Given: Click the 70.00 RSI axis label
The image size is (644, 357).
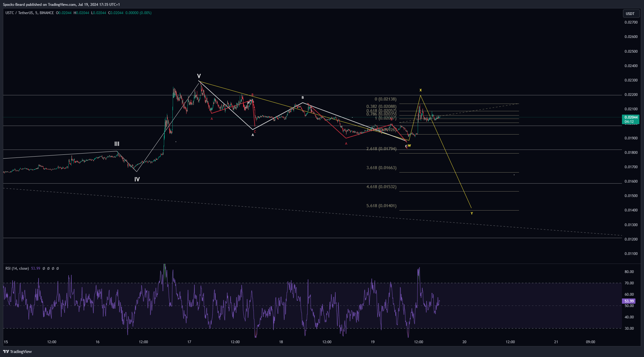Looking at the screenshot, I should click(629, 283).
